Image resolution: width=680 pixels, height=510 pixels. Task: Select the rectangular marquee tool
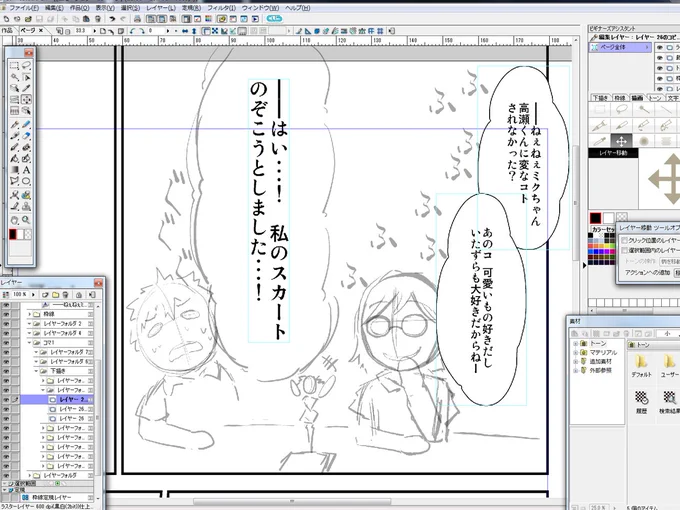coord(14,65)
